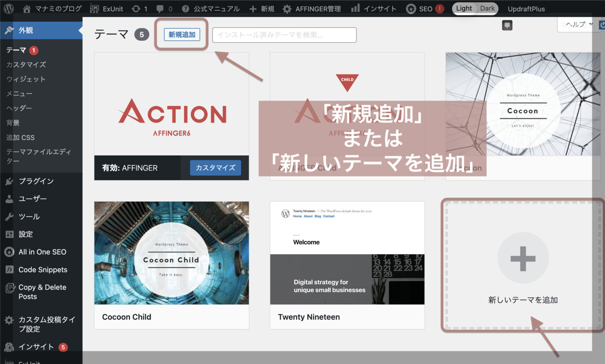Viewport: 605px width, 364px height.
Task: Select the Cocoon Child theme thumbnail
Action: click(172, 253)
